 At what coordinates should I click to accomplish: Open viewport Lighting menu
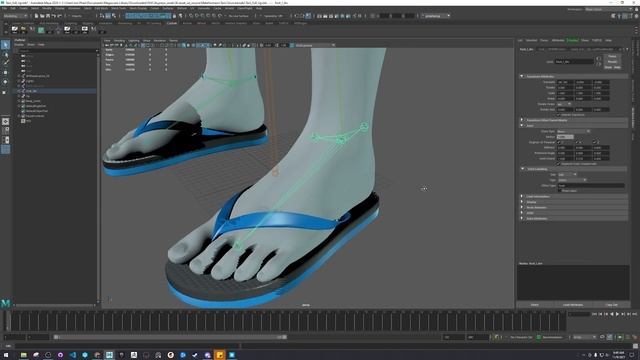coord(134,41)
